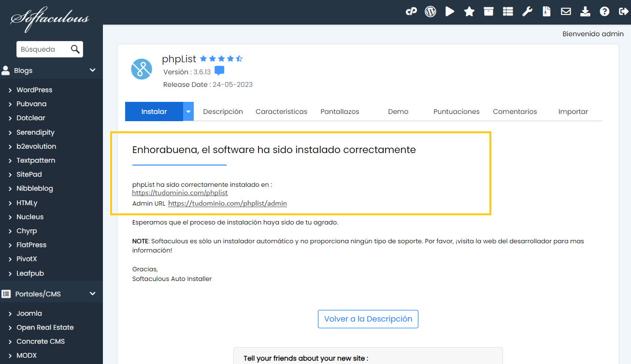Click the phpList star rating
This screenshot has width=631, height=364.
[x=221, y=59]
